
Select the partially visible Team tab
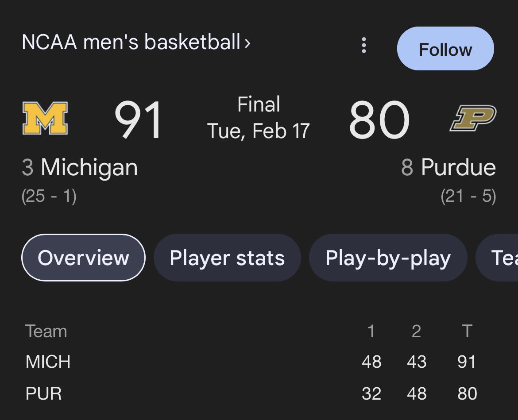click(x=497, y=258)
